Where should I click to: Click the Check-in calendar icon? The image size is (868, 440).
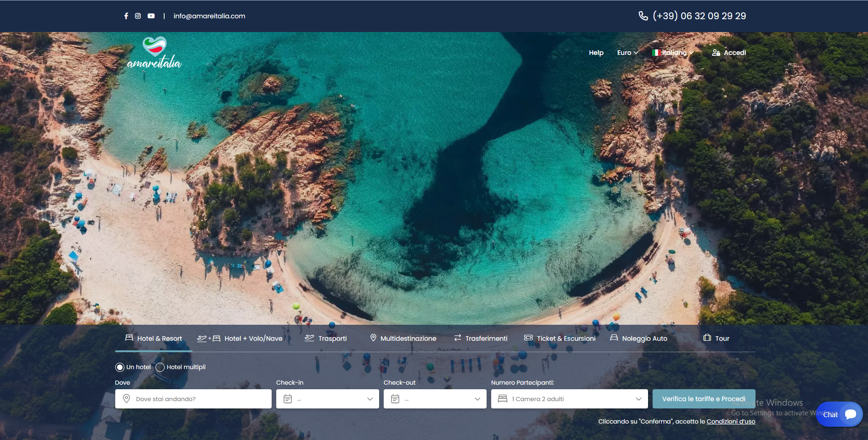(288, 399)
